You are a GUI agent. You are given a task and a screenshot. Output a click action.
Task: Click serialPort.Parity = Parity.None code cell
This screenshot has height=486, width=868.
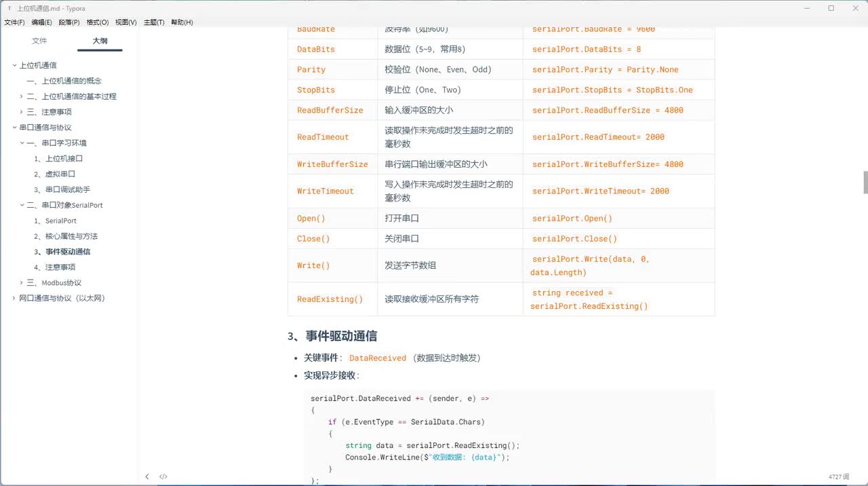[x=618, y=70]
